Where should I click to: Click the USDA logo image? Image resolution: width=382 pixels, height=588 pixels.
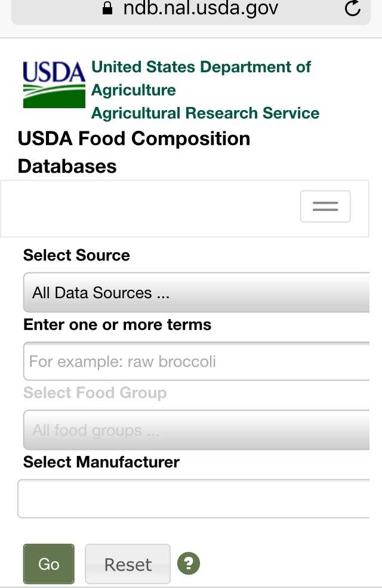54,84
